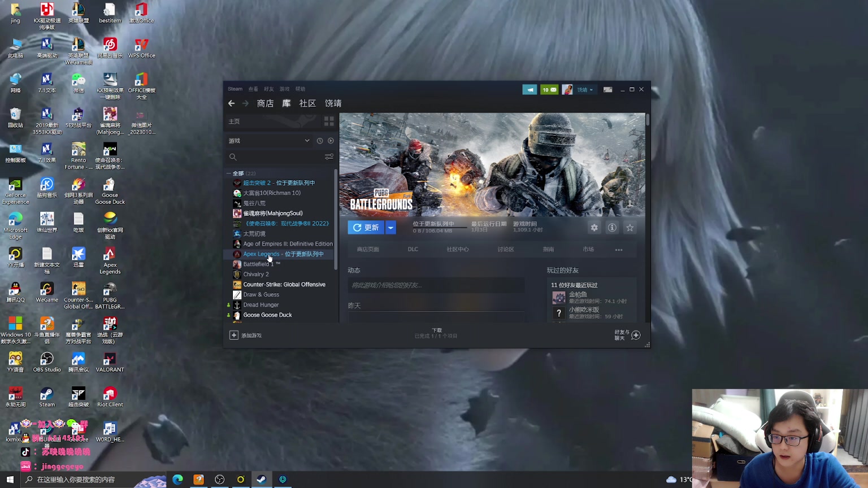Click the Windows Start button

tap(10, 480)
